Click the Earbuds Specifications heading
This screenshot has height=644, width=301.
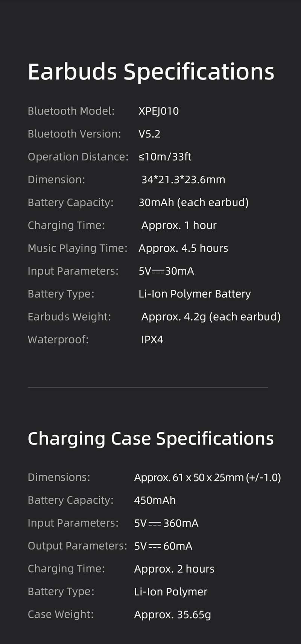click(151, 71)
